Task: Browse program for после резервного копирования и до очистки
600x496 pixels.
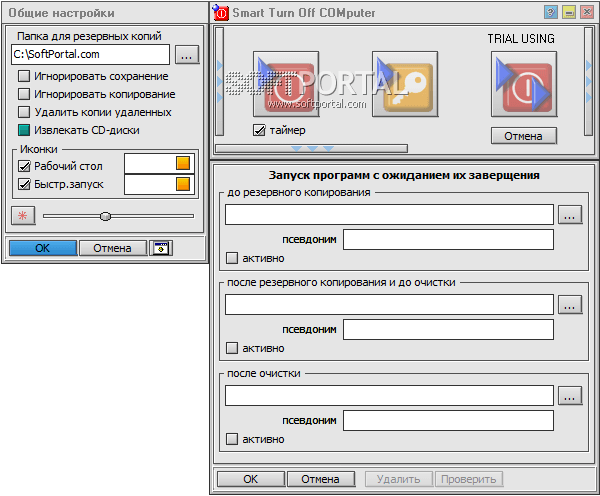Action: (x=570, y=305)
